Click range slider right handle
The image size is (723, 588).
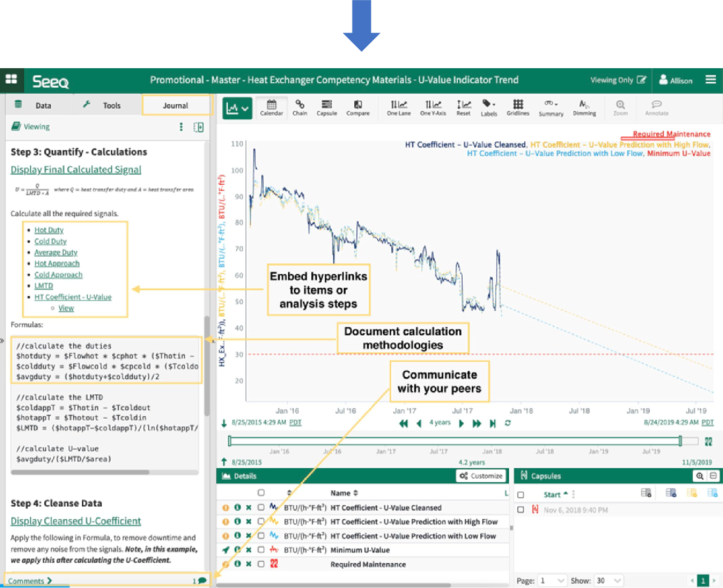[x=680, y=441]
